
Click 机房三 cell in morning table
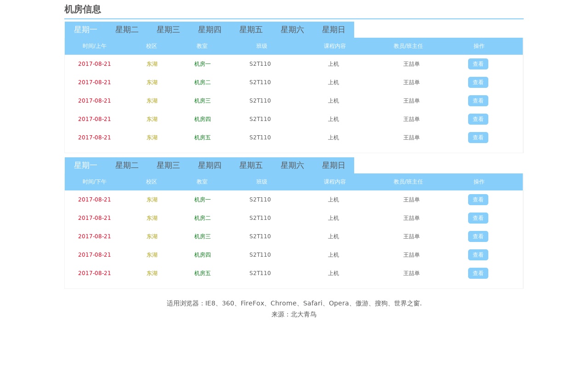point(203,101)
